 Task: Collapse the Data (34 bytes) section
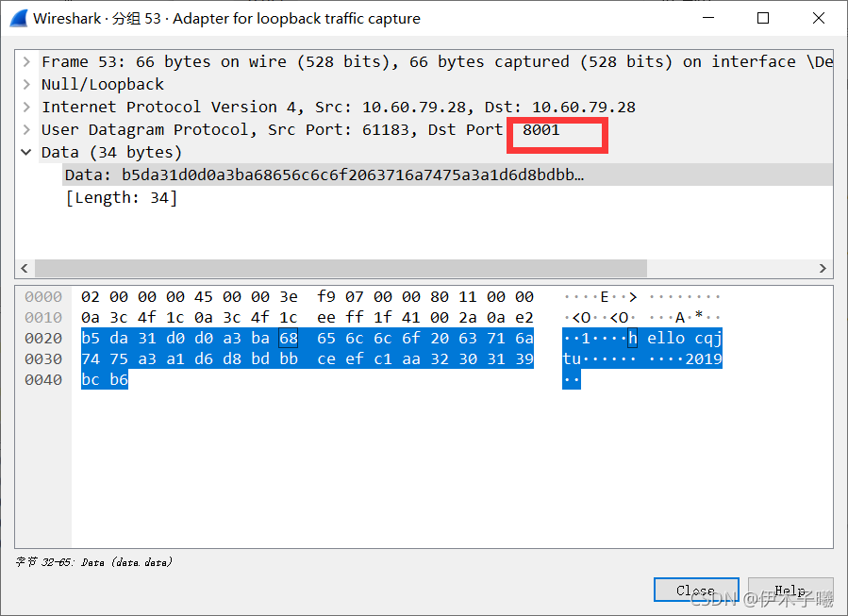point(26,153)
